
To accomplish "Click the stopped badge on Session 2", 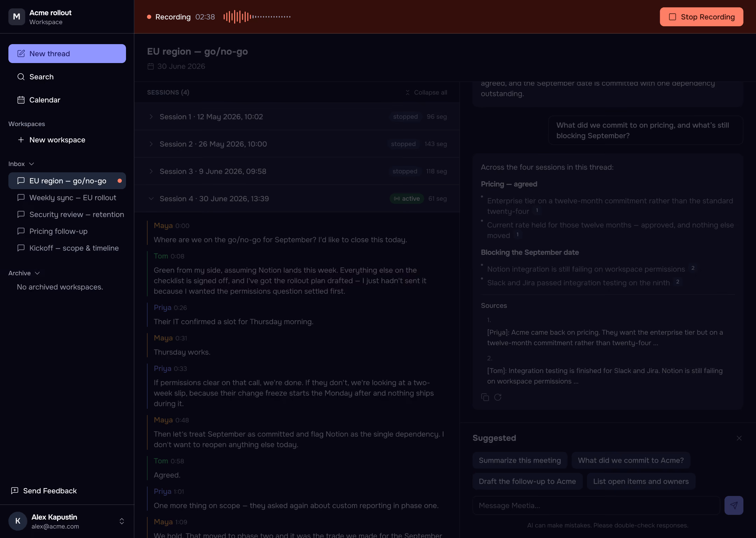I will pos(403,144).
